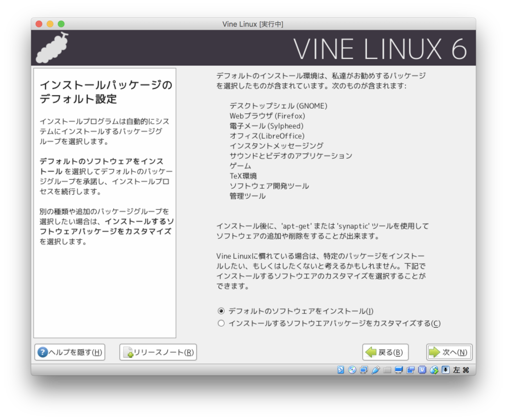The width and height of the screenshot is (507, 420).
Task: Click the ゲーム list entry
Action: click(240, 166)
